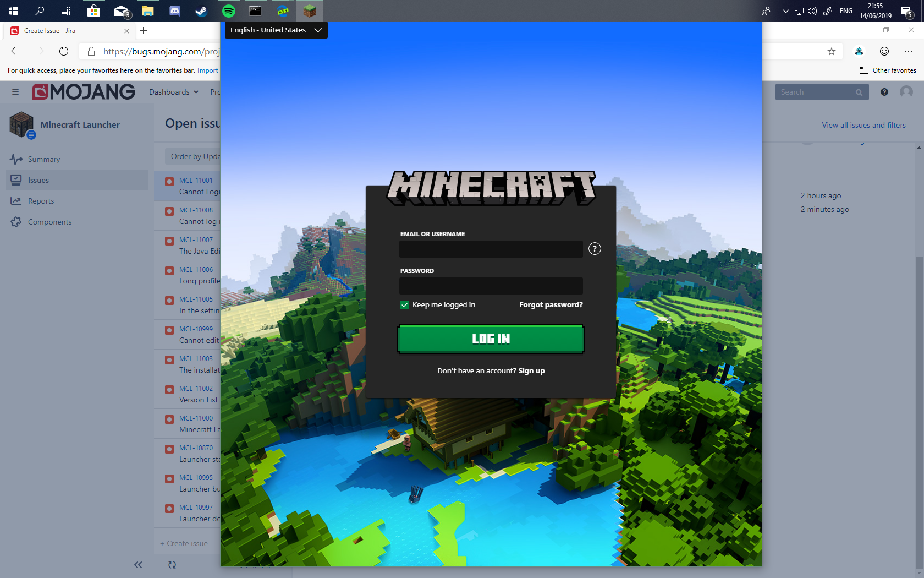The image size is (924, 578).
Task: Expand the Dashboards dropdown menu
Action: pos(174,92)
